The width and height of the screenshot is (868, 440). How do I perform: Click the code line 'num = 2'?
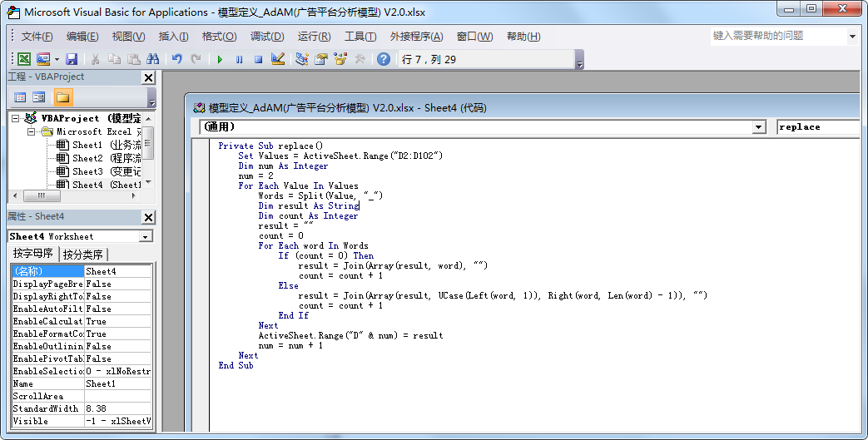pos(255,176)
